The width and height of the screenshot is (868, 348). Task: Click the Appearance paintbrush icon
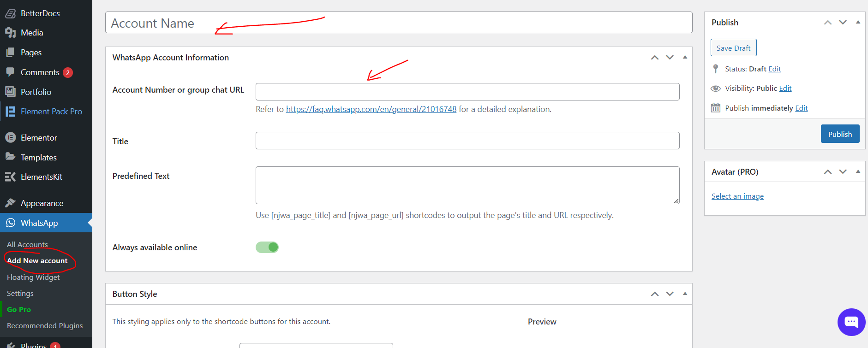coord(10,203)
